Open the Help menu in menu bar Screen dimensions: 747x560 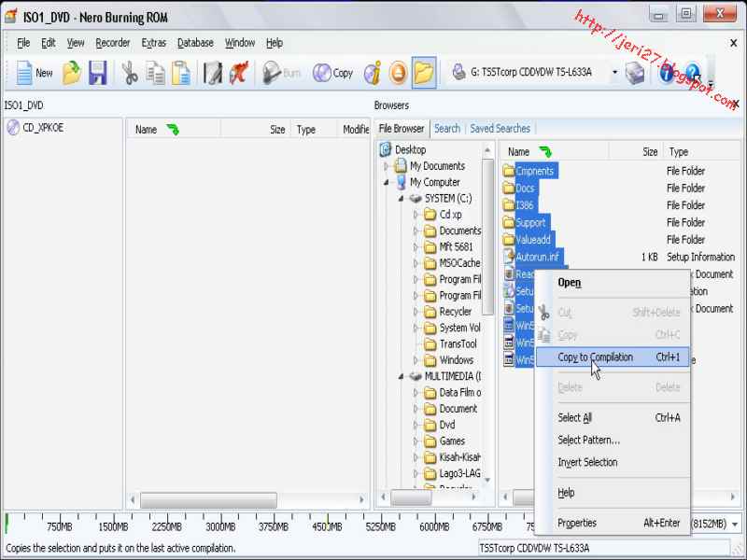click(x=275, y=43)
